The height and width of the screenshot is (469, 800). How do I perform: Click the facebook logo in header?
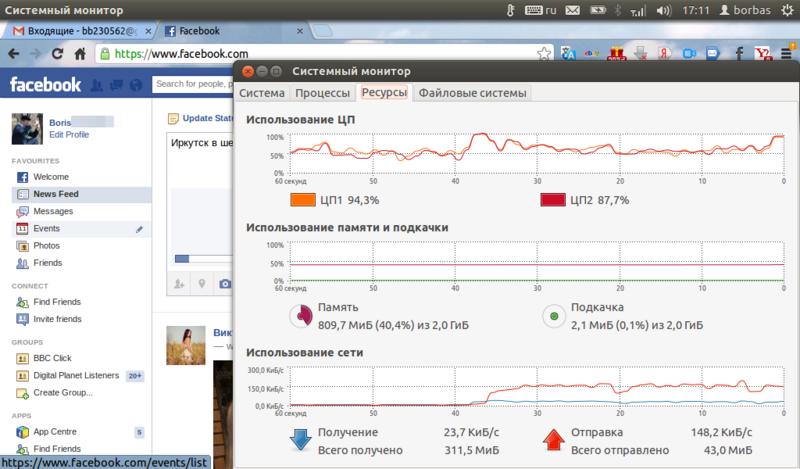[45, 85]
